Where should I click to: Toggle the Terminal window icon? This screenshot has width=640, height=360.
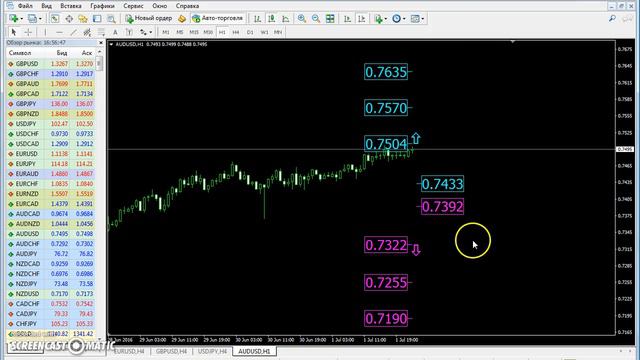[x=97, y=18]
